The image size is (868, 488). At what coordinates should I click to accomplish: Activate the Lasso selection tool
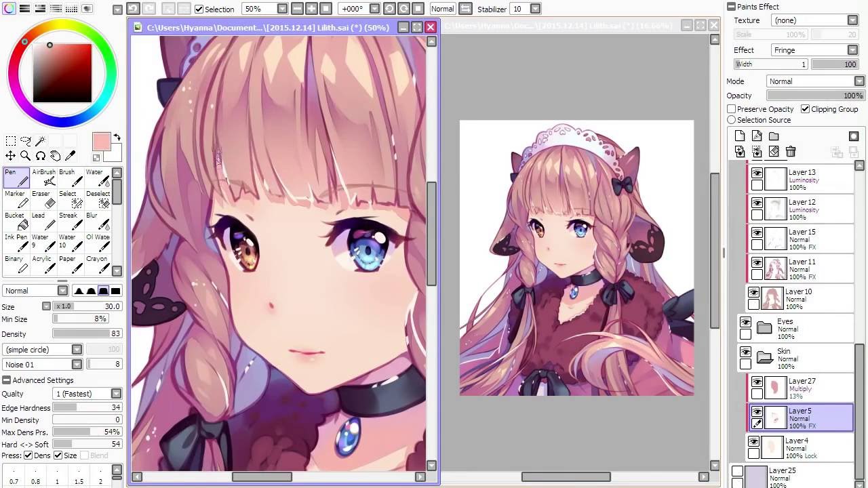point(26,141)
